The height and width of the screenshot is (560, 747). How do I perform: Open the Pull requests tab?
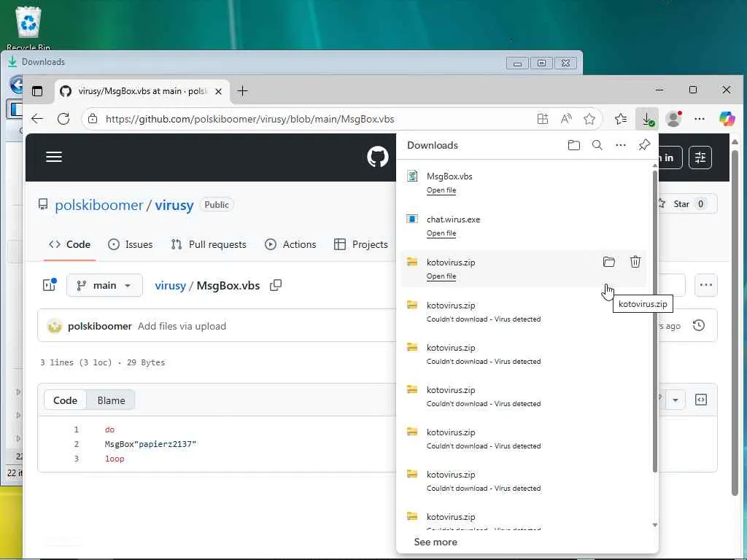pyautogui.click(x=209, y=244)
